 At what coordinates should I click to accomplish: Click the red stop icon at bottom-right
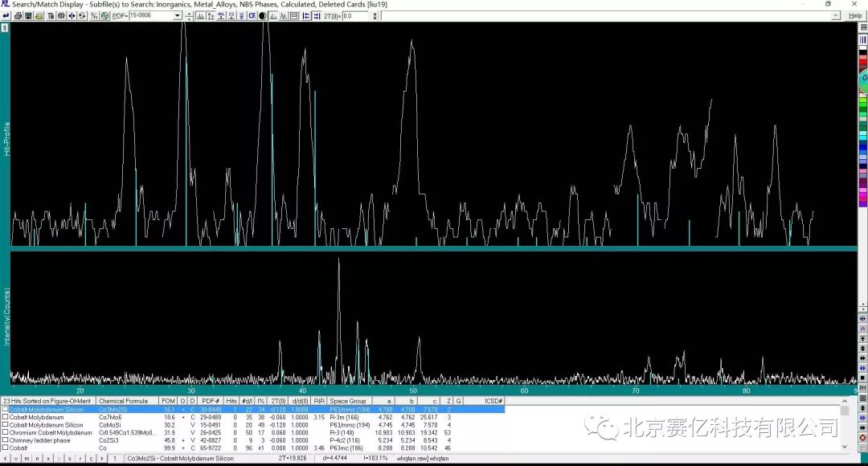862,438
